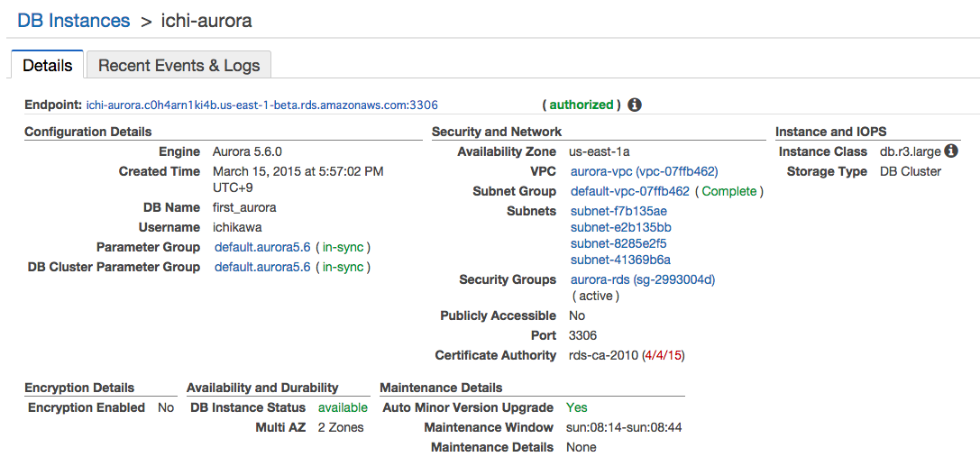980x466 pixels.
Task: Click the certificate expiry date 4/4/15
Action: tap(663, 355)
